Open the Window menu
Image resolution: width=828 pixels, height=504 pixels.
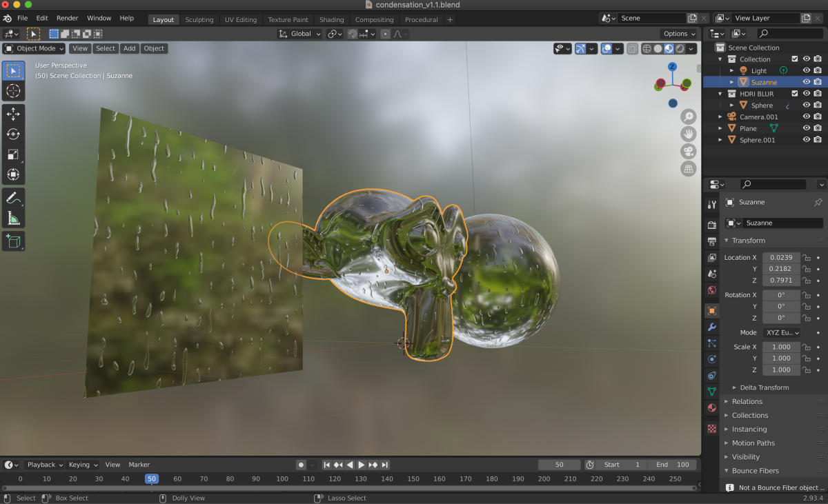(x=99, y=18)
